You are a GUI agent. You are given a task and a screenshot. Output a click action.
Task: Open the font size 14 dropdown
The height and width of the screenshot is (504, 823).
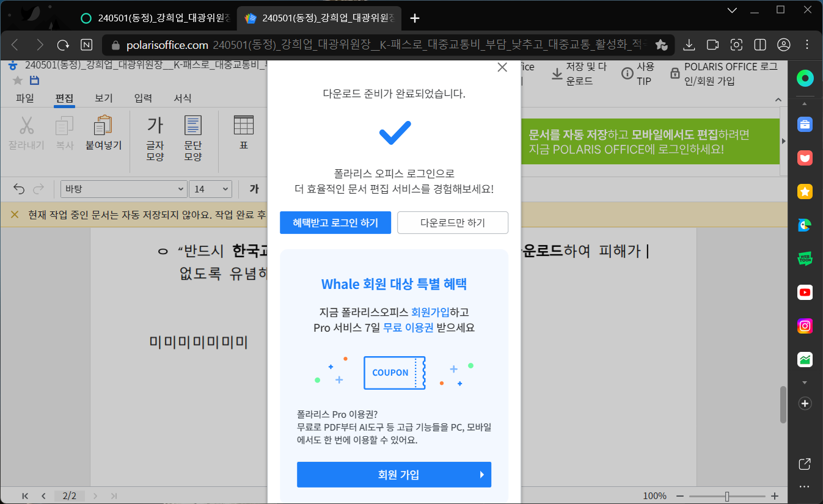tap(210, 189)
